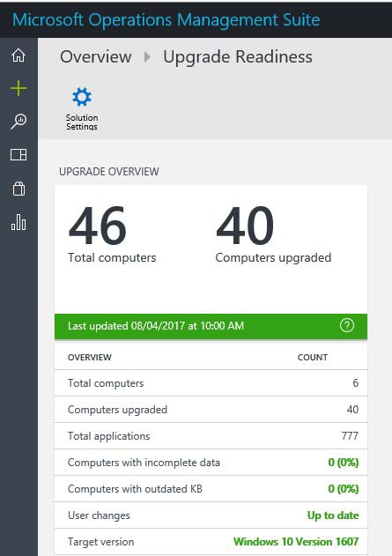Click the breadcrumb arrow separator

(147, 56)
